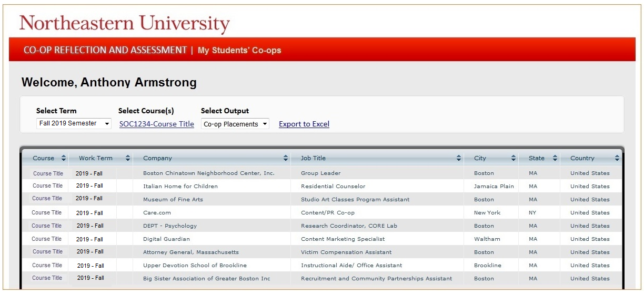
Task: Click the Content/PR Co-op job title
Action: [x=328, y=212]
